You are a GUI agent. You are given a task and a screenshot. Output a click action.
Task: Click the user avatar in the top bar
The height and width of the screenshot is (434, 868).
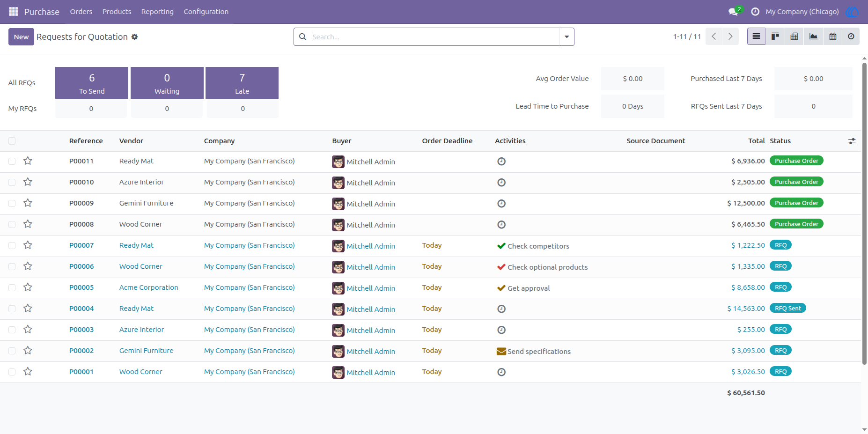coord(852,12)
